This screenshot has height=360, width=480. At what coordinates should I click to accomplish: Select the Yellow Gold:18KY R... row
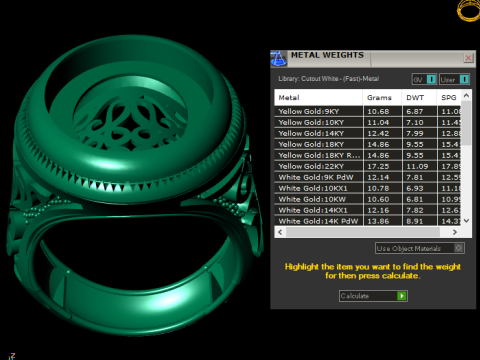point(368,155)
